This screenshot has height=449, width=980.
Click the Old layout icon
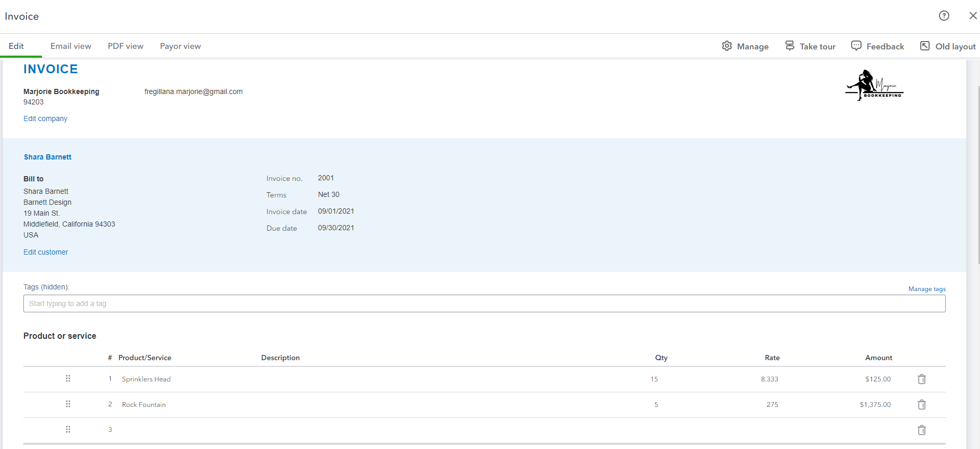[x=925, y=46]
